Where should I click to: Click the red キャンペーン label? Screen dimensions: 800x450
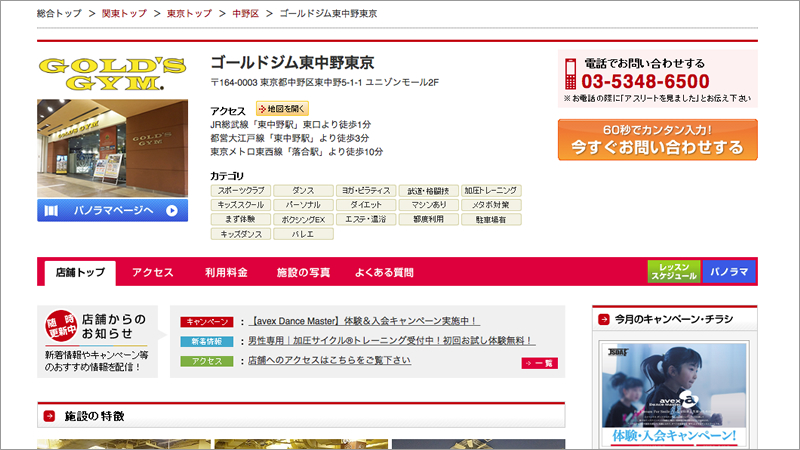click(x=207, y=322)
